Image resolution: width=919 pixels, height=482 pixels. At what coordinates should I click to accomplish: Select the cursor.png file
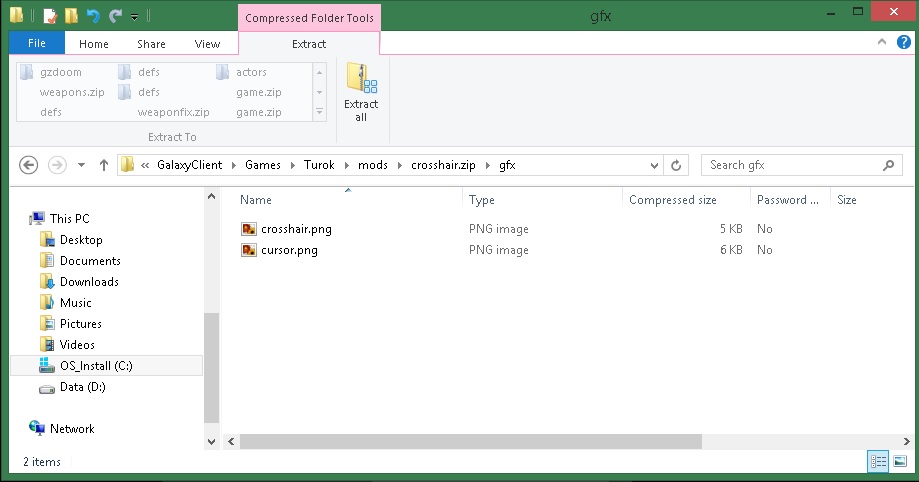tap(289, 250)
